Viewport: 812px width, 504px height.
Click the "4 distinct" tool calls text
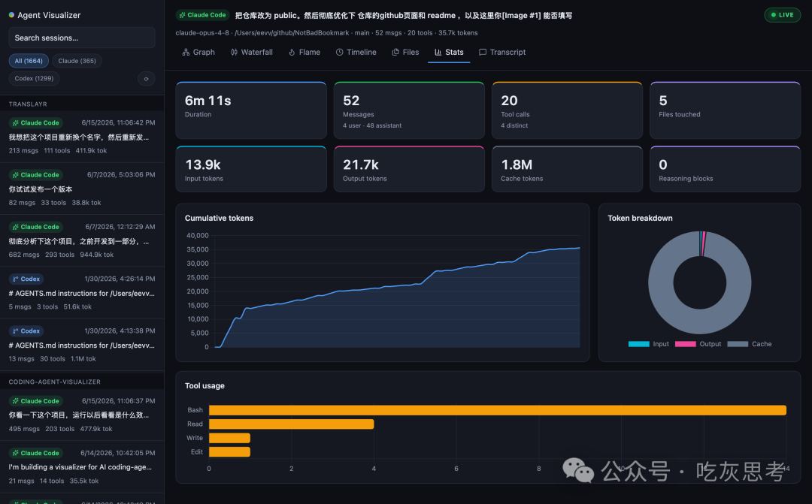514,125
